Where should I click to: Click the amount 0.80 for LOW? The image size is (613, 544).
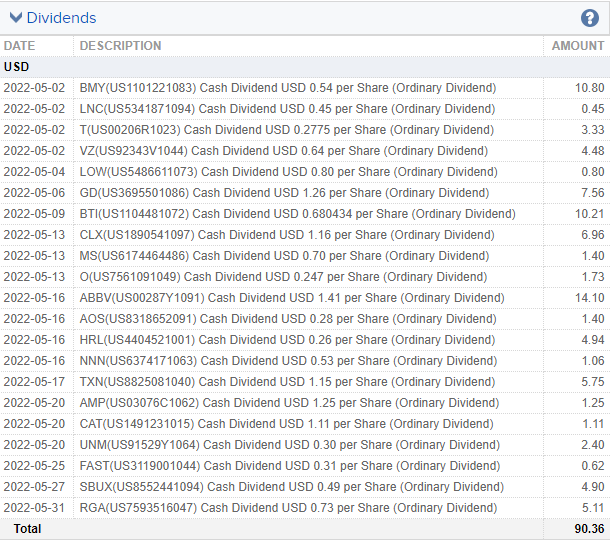tap(593, 172)
